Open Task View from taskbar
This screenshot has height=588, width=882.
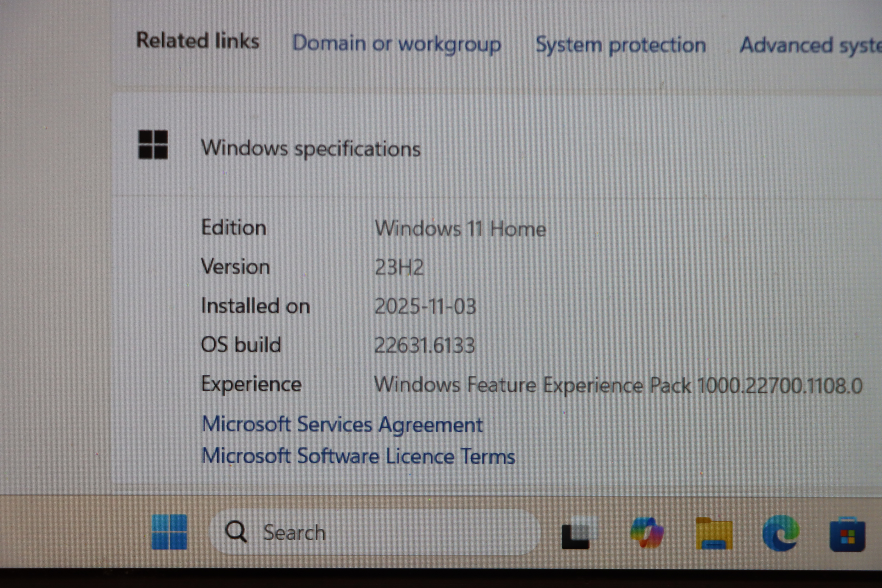579,533
